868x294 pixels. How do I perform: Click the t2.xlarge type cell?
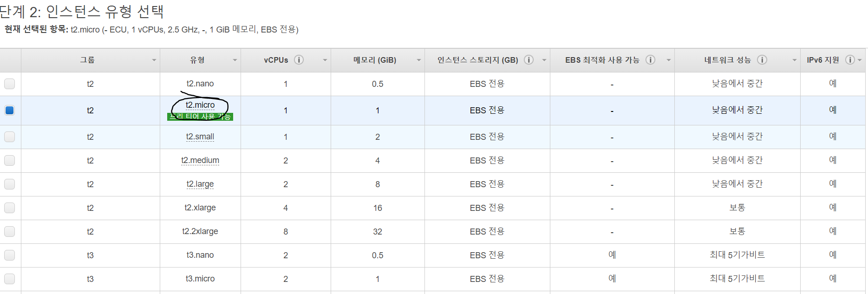point(200,208)
